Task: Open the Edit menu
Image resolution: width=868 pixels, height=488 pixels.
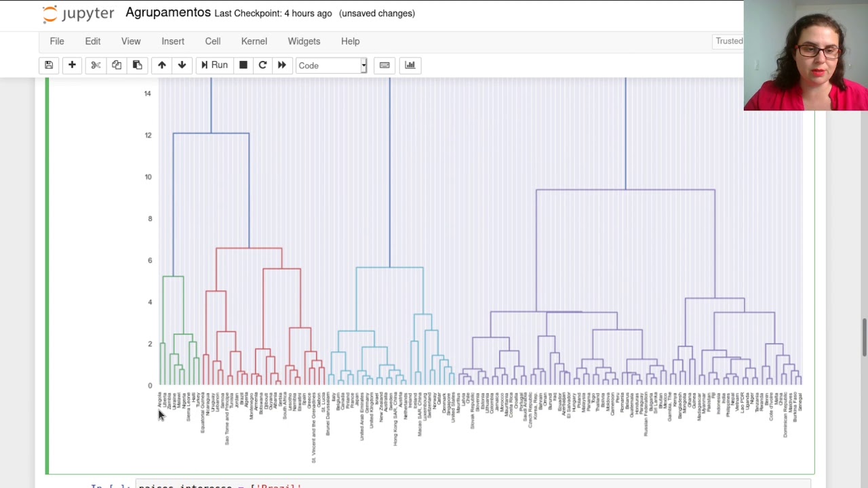Action: [x=93, y=41]
